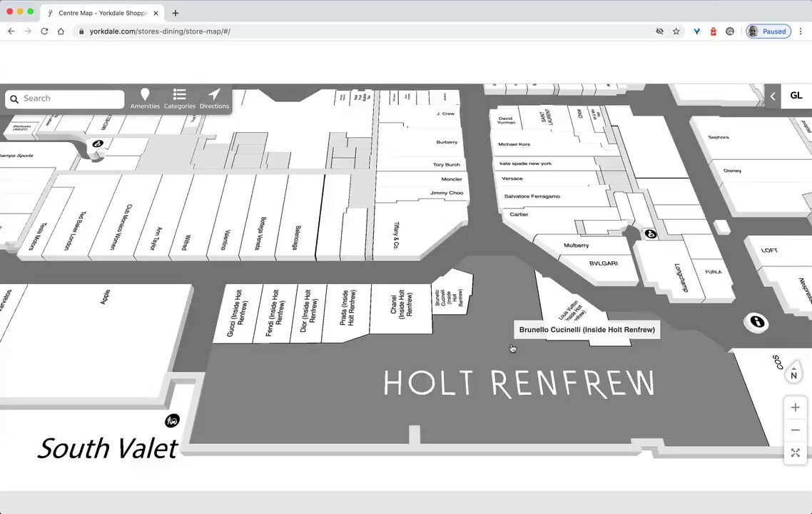Viewport: 812px width, 514px height.
Task: Toggle fullscreen map view
Action: click(796, 453)
